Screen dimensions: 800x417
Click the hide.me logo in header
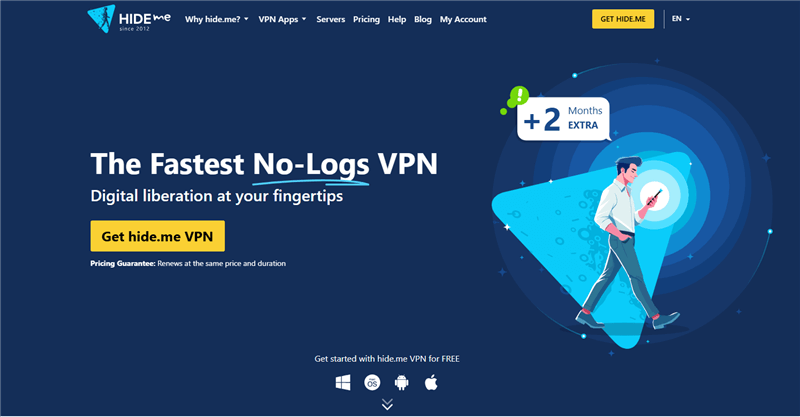tap(129, 19)
